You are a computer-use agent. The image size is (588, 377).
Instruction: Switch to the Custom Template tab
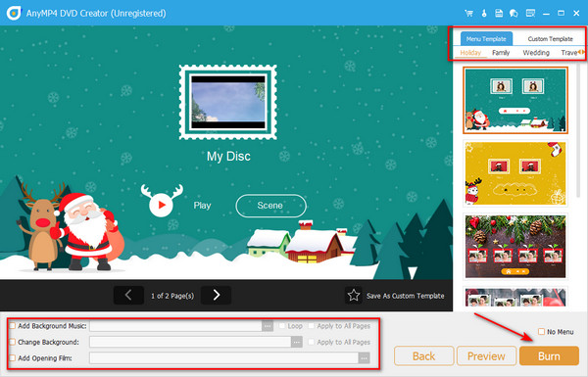pos(550,38)
